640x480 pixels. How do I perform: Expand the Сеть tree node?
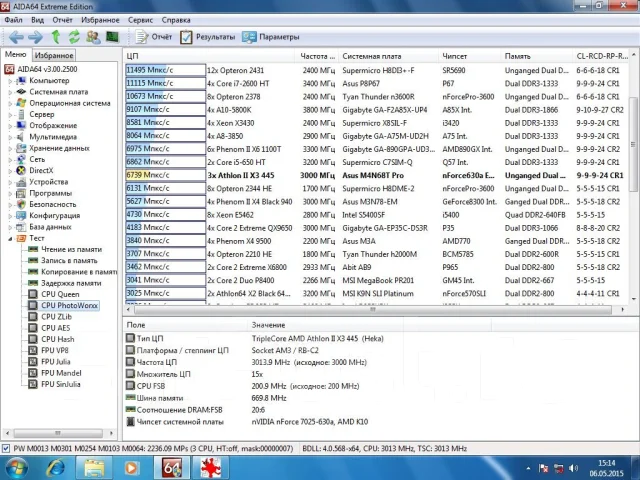tap(10, 160)
